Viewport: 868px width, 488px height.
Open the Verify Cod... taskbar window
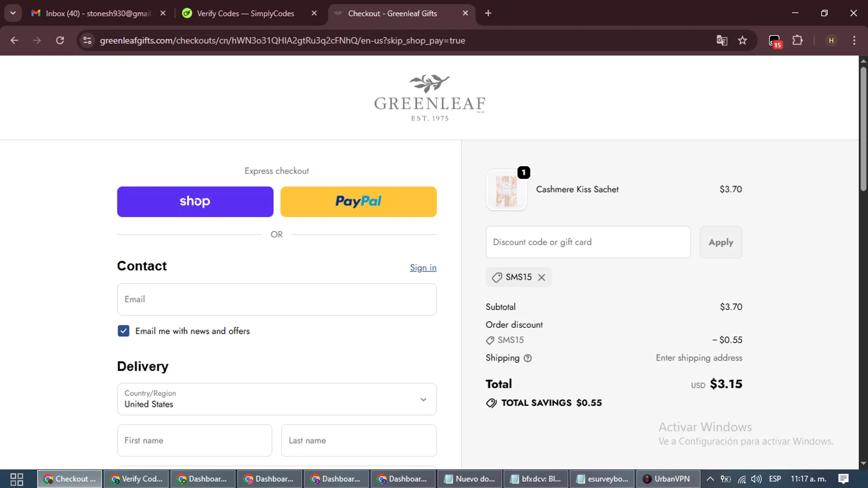click(x=137, y=479)
